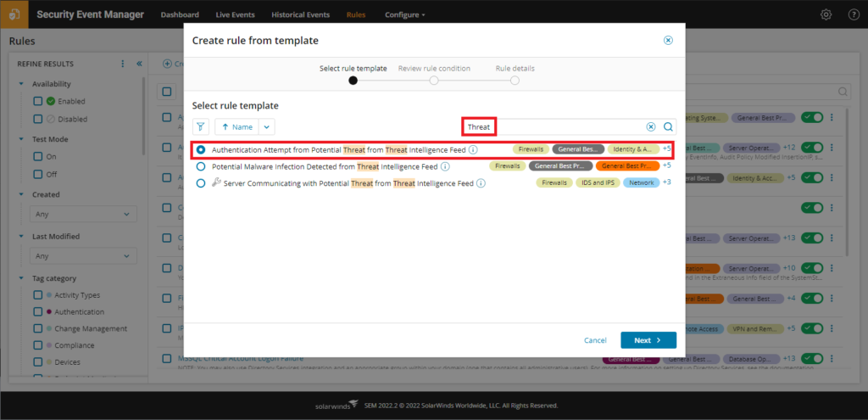Check the Activity Types tag checkbox
This screenshot has height=420, width=868.
point(38,295)
